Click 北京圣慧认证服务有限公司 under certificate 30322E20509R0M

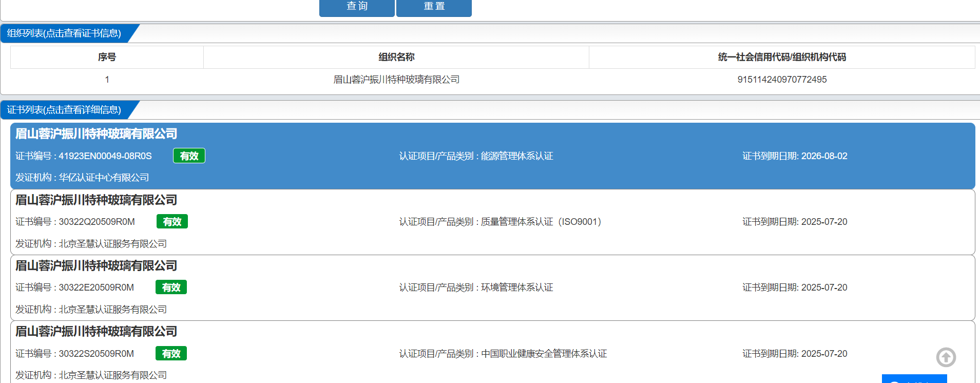coord(113,310)
